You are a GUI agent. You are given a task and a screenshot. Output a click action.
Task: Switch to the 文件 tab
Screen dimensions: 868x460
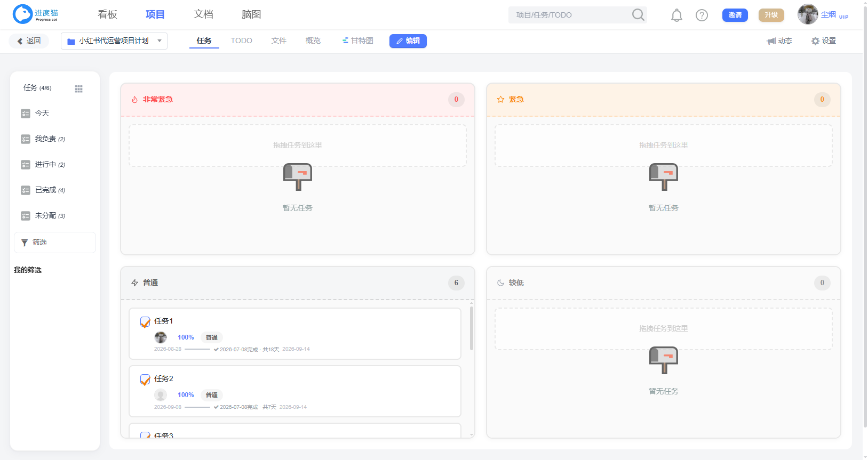click(278, 41)
